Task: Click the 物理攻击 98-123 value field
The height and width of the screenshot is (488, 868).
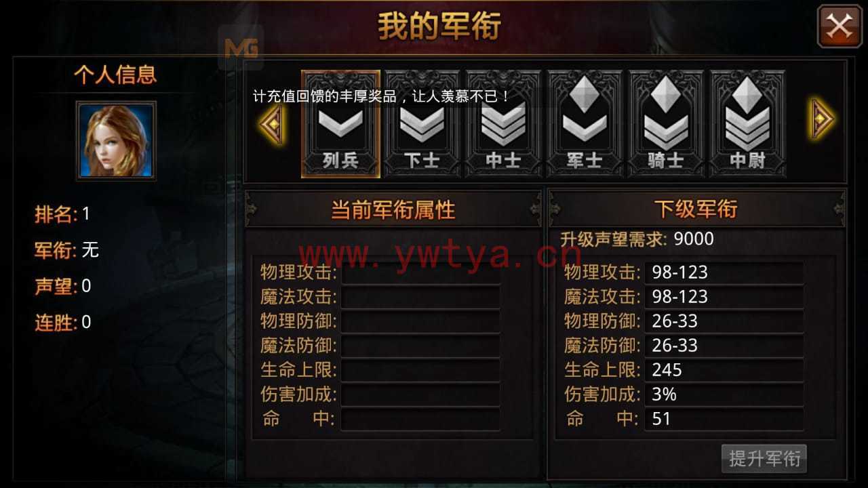Action: pyautogui.click(x=724, y=272)
